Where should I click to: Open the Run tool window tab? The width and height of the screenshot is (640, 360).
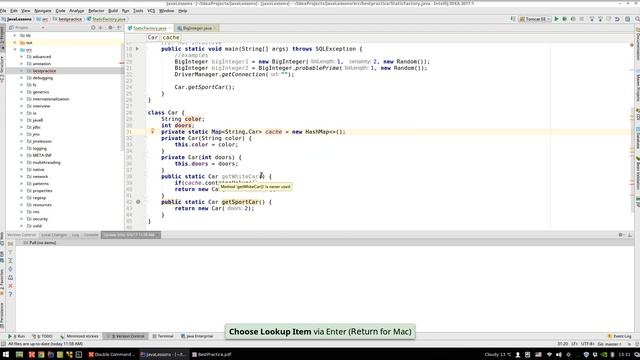[17, 336]
